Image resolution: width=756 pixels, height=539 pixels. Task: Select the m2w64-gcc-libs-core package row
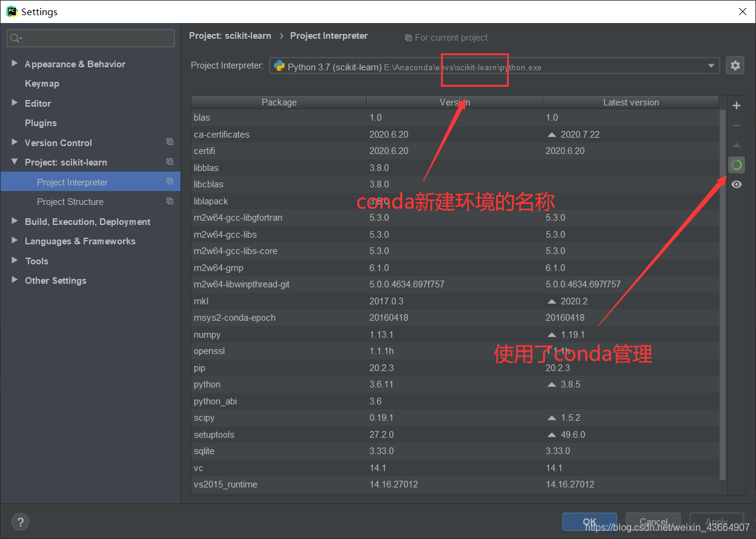coord(455,251)
